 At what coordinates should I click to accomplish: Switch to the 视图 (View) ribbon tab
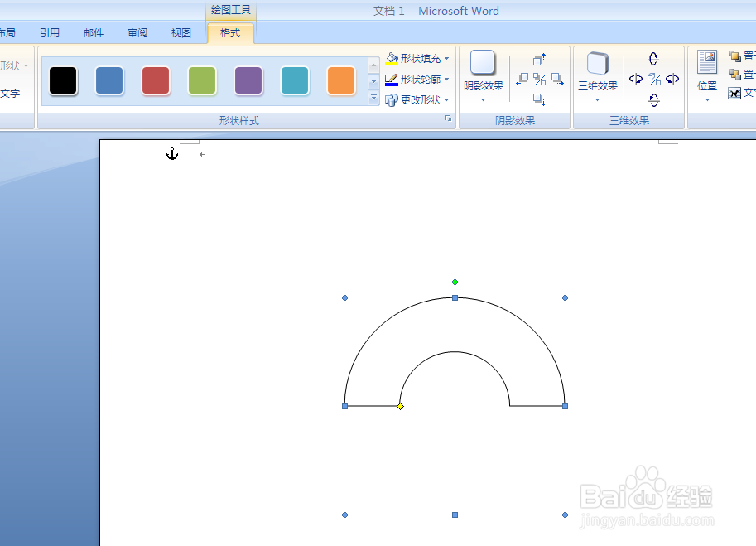click(x=181, y=32)
